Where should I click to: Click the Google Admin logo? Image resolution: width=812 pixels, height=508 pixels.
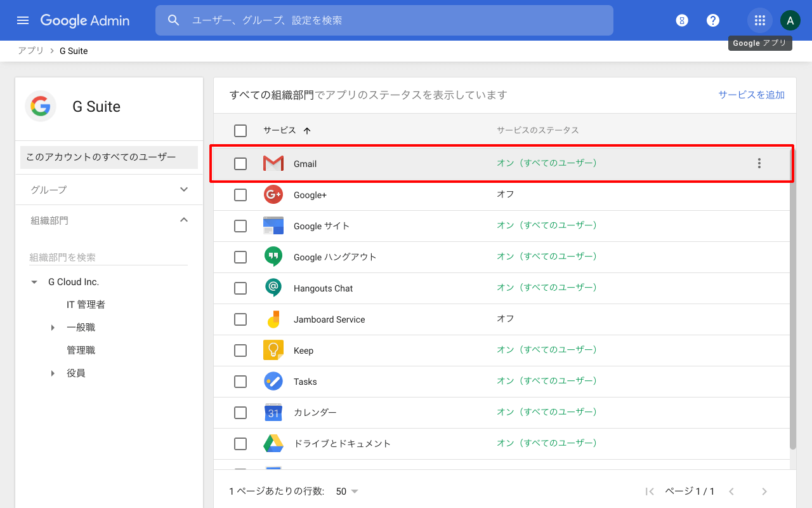(85, 20)
